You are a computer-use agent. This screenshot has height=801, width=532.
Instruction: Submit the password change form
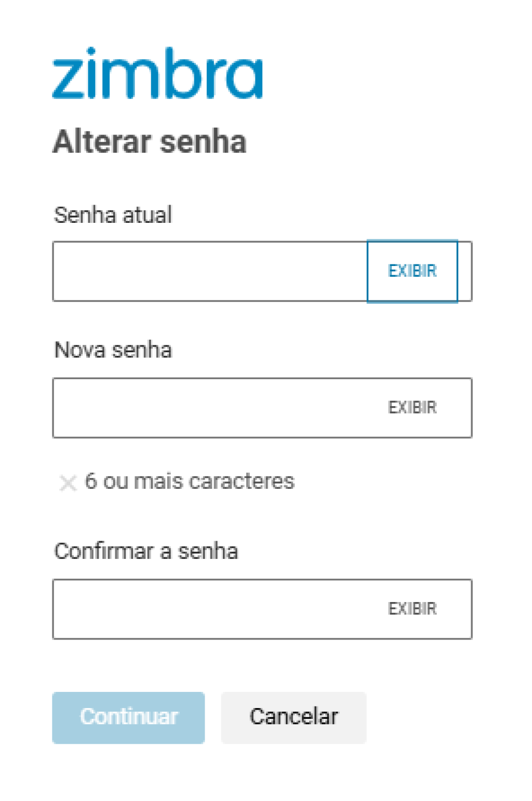pyautogui.click(x=128, y=717)
